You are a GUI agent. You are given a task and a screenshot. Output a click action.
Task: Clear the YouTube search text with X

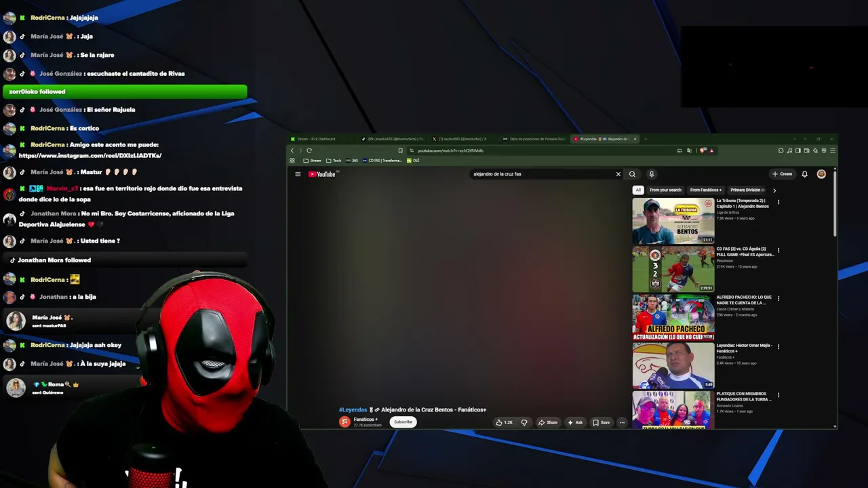[618, 174]
